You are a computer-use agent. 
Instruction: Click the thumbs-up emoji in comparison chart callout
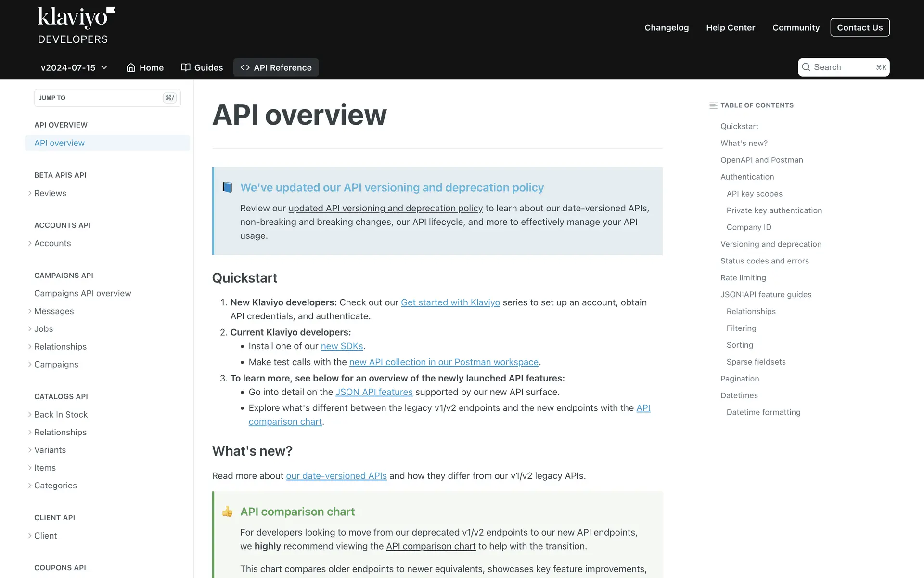coord(227,512)
